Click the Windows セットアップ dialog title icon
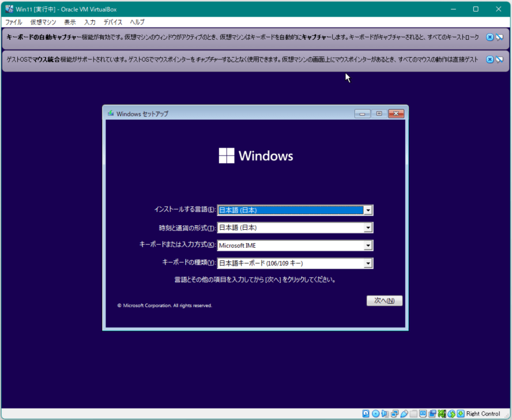512x420 pixels. point(111,113)
